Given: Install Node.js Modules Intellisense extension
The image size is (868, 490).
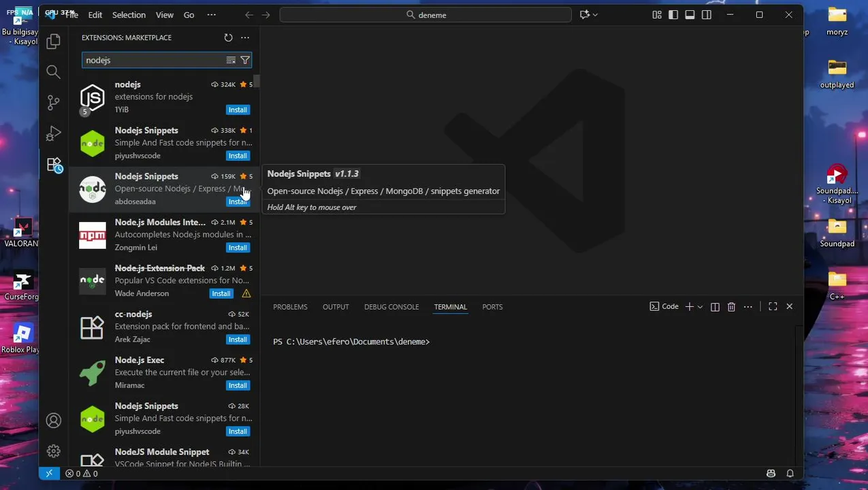Looking at the screenshot, I should 238,248.
